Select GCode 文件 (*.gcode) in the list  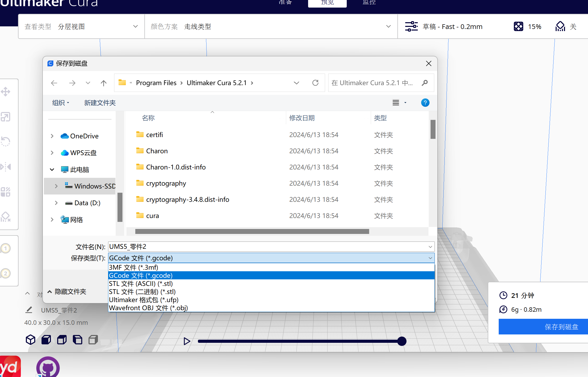click(x=271, y=275)
